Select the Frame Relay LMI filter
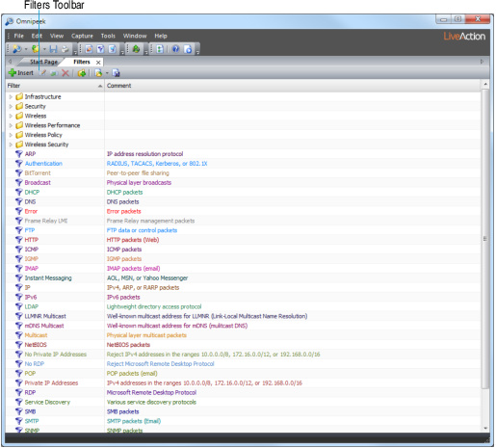Image resolution: width=496 pixels, height=448 pixels. [x=46, y=221]
